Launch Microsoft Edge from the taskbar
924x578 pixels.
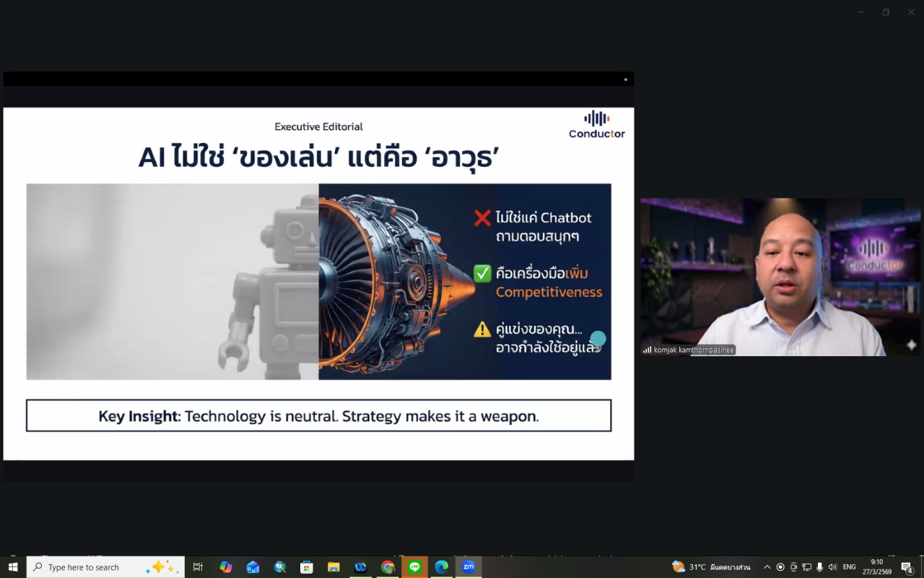pyautogui.click(x=442, y=567)
